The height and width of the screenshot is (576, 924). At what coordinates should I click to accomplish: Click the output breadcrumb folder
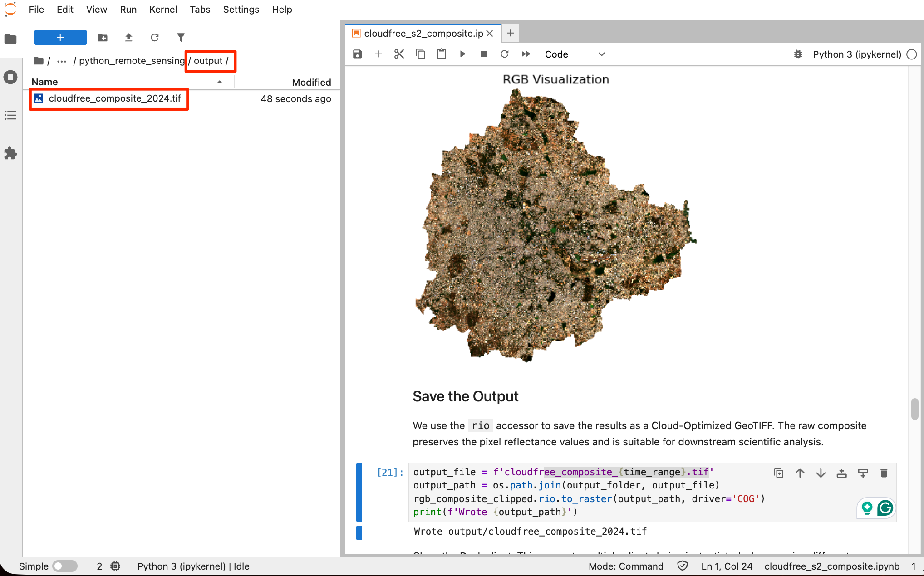click(208, 61)
